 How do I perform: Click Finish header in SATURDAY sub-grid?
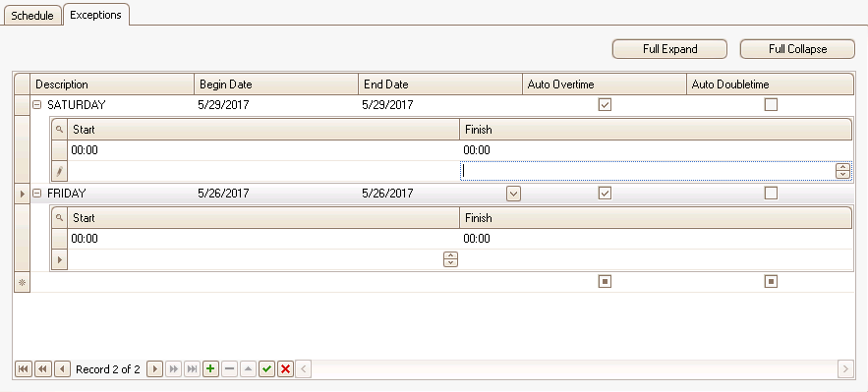click(656, 130)
